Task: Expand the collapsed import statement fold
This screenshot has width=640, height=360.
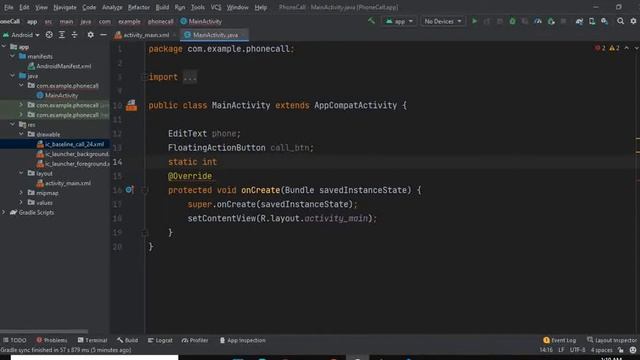Action: click(190, 77)
